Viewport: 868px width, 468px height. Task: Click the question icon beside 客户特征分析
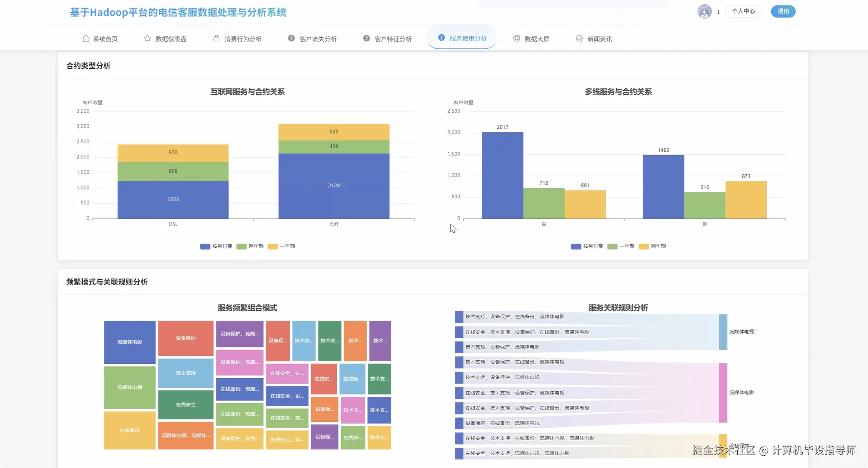[x=367, y=38]
